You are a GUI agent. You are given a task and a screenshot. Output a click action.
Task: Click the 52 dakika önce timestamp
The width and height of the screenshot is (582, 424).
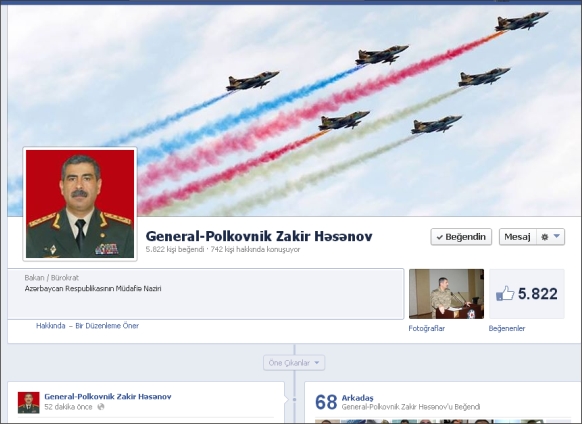[x=68, y=407]
